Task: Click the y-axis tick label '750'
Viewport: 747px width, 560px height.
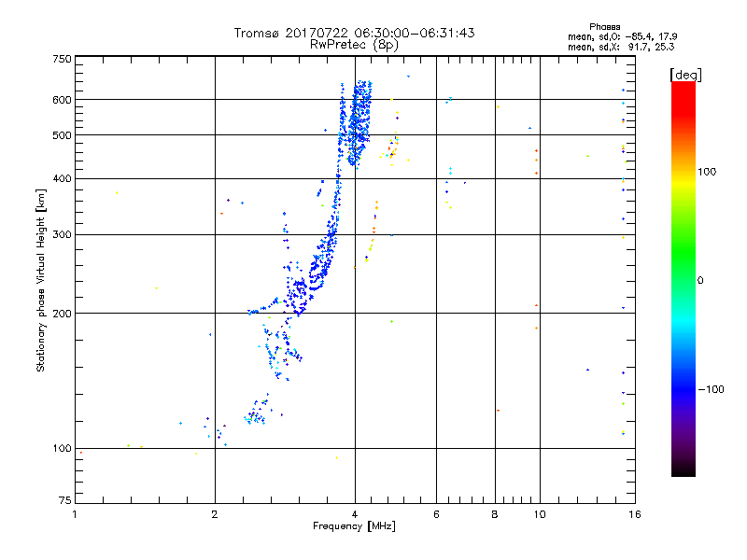Action: coord(62,59)
